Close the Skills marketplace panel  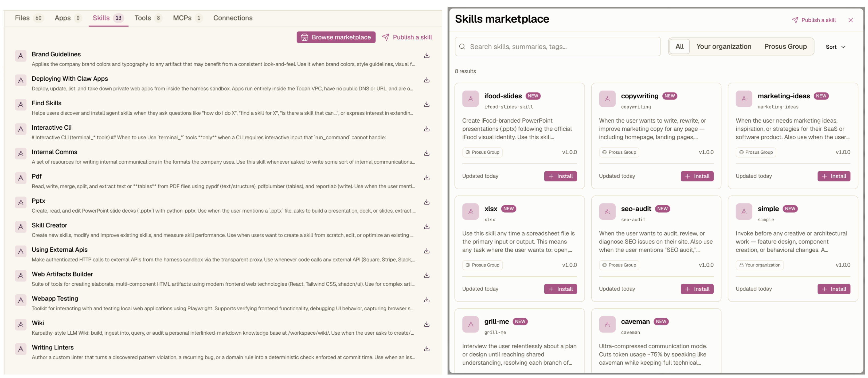point(850,20)
